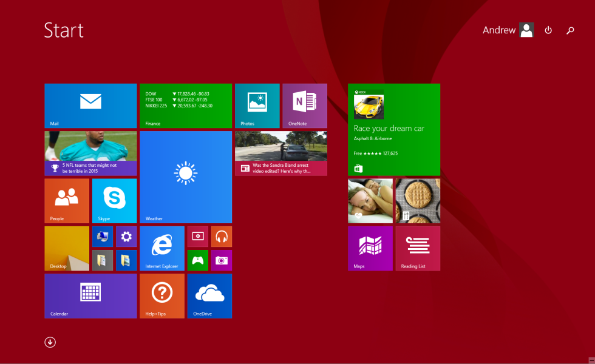Open the Asphalt 8: Airborne store tile
The height and width of the screenshot is (364, 595).
point(394,130)
